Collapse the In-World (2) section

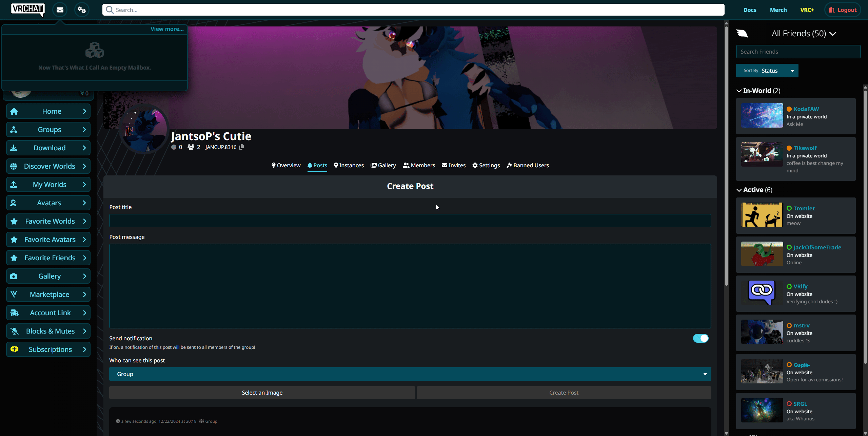pos(758,91)
